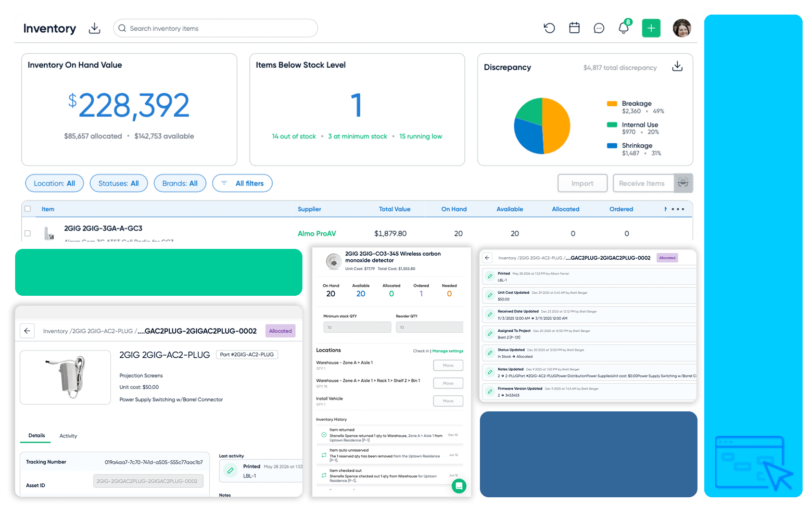Click the Import button
This screenshot has height=515, width=812.
[x=582, y=183]
